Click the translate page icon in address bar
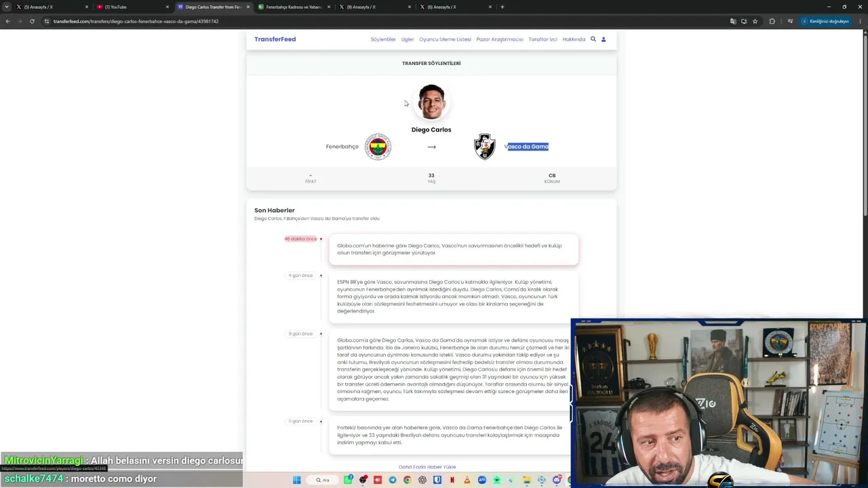868x488 pixels. (x=733, y=21)
